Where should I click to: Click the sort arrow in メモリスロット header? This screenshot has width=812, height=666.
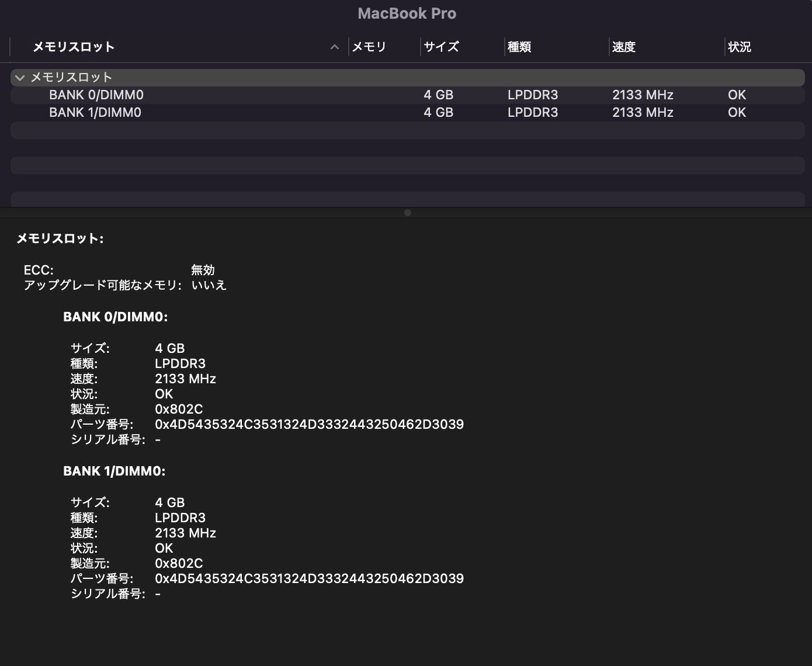[x=335, y=47]
